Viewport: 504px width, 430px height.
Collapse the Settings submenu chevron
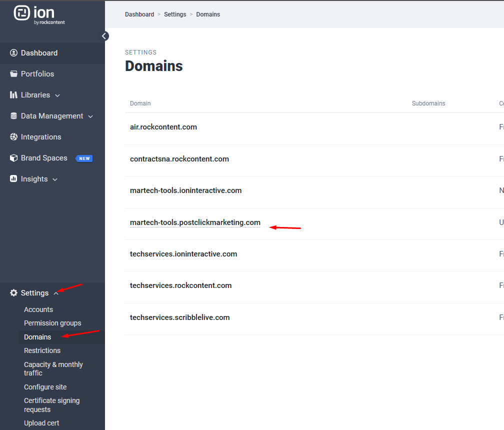click(x=56, y=293)
